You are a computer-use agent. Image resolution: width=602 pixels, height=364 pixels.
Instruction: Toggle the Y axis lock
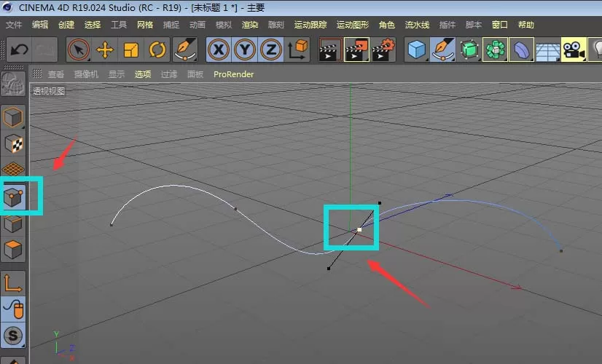tap(245, 50)
